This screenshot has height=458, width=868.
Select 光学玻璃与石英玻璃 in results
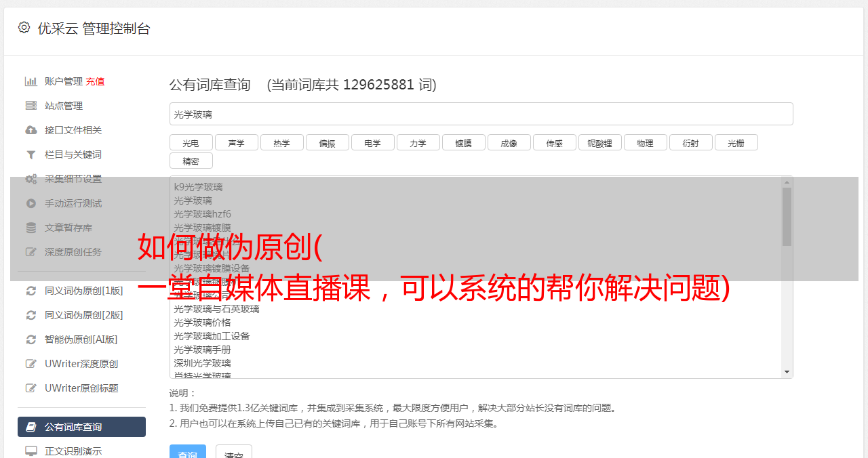(216, 309)
